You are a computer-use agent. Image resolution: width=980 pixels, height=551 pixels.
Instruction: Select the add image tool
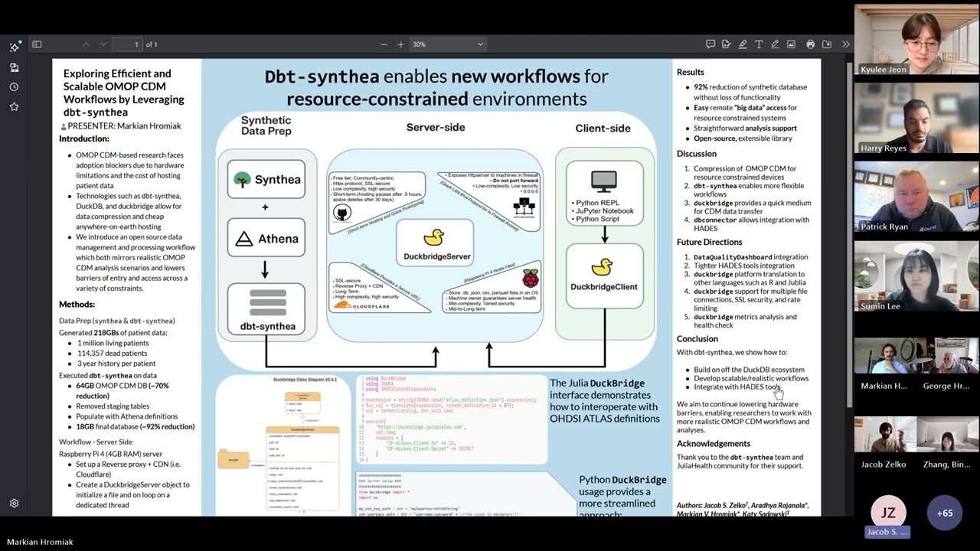click(x=791, y=44)
